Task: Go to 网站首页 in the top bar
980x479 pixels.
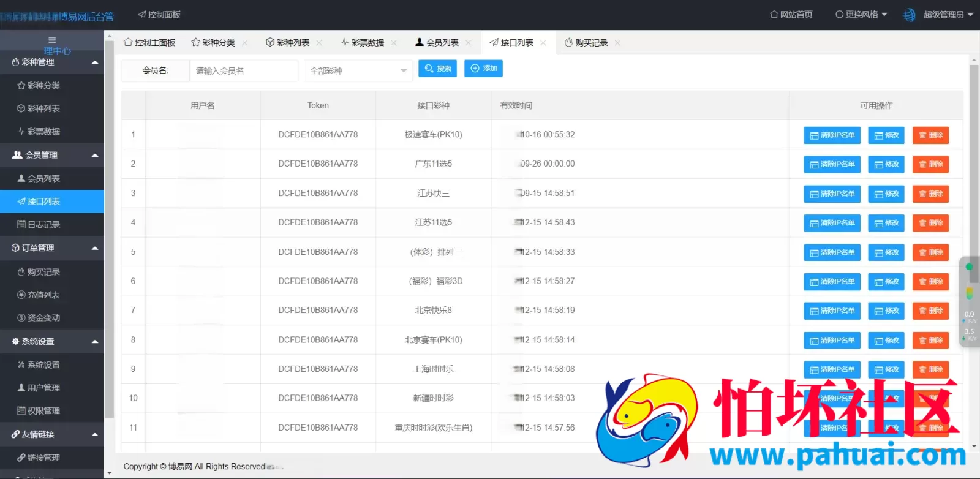Action: (x=791, y=15)
